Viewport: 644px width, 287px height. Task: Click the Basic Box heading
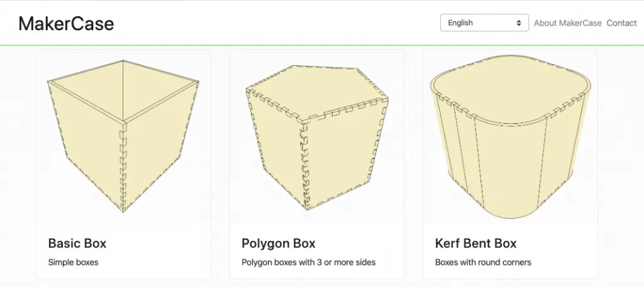77,243
